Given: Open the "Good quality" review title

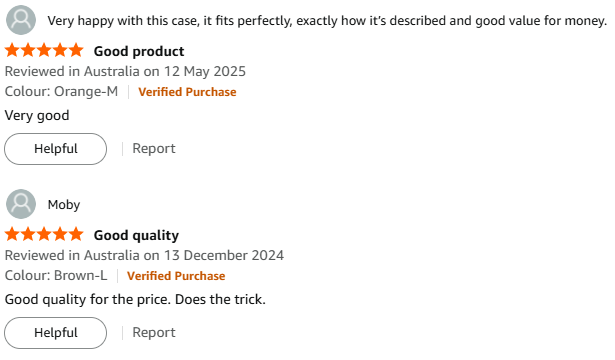Looking at the screenshot, I should tap(136, 235).
